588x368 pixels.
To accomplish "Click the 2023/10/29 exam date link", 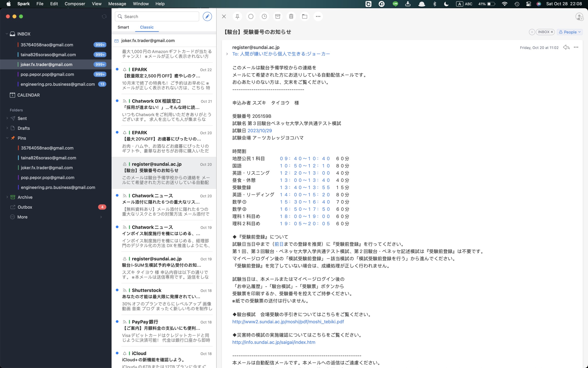I will click(x=259, y=131).
